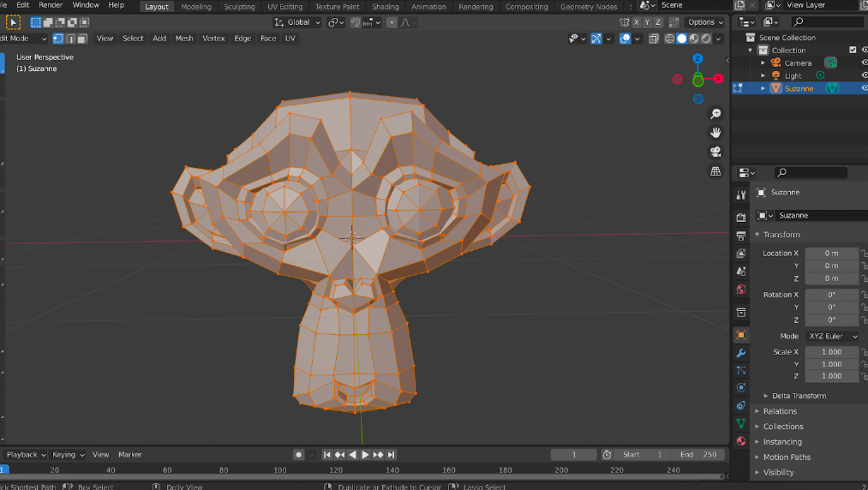Select material preview shading
868x490 pixels.
(x=694, y=39)
